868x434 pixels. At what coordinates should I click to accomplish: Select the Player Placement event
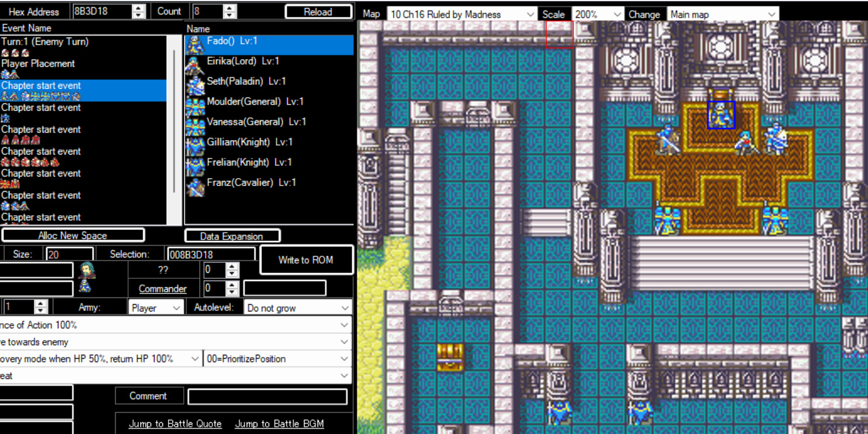[x=84, y=69]
